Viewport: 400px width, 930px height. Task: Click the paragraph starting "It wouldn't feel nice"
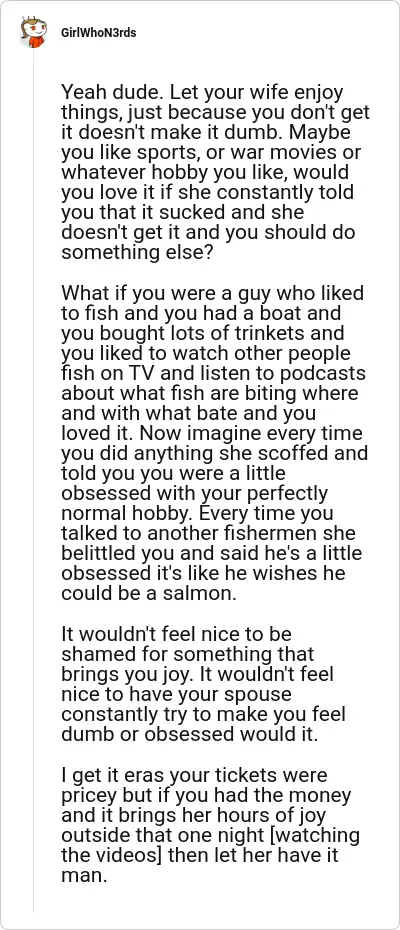pos(205,684)
